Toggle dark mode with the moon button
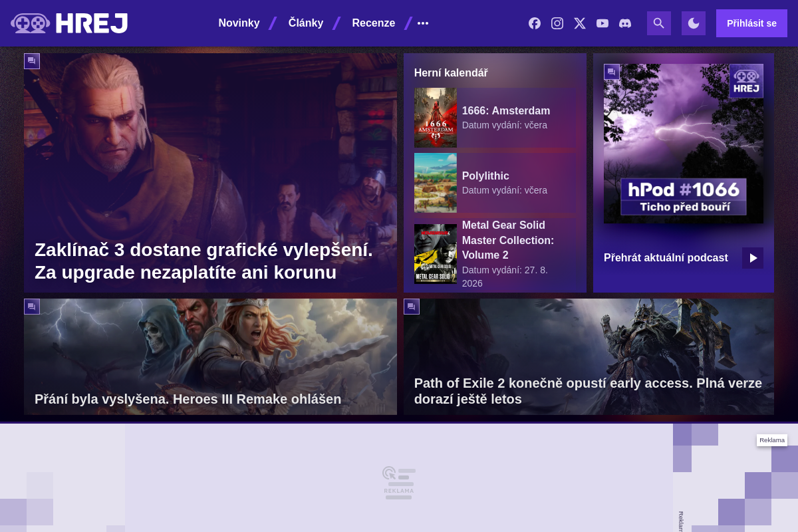 pyautogui.click(x=694, y=23)
